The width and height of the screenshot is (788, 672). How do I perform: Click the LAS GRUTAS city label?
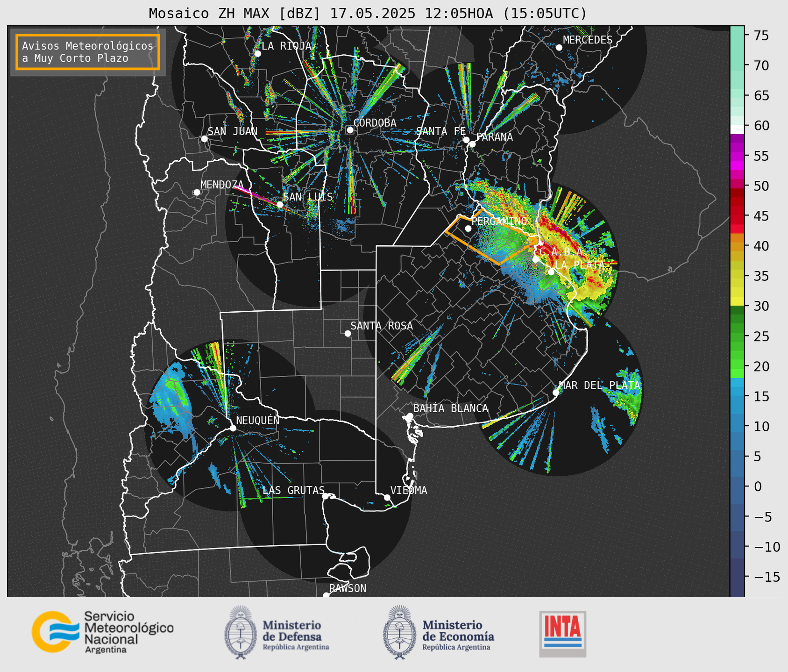point(293,490)
